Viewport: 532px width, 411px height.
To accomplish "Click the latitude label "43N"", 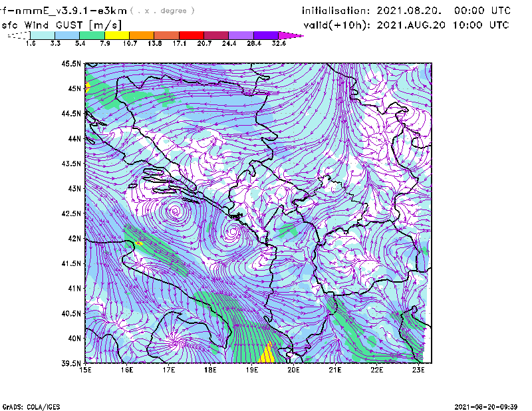I will tap(74, 188).
